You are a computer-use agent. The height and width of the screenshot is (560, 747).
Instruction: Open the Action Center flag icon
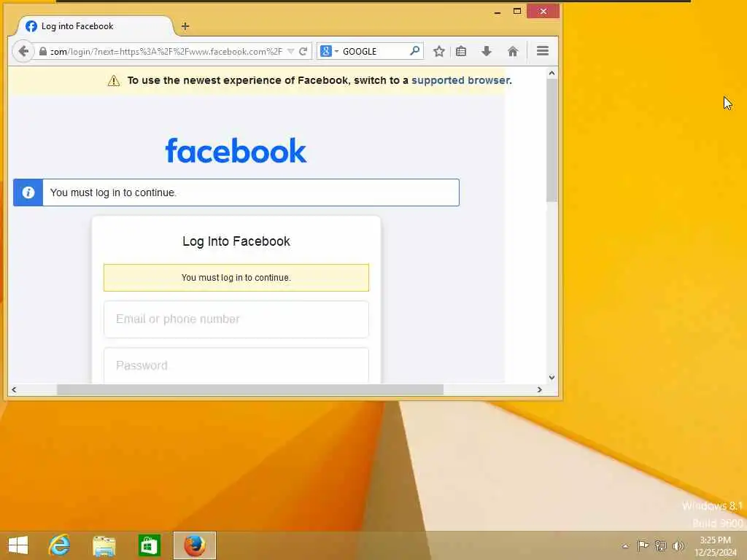point(643,545)
